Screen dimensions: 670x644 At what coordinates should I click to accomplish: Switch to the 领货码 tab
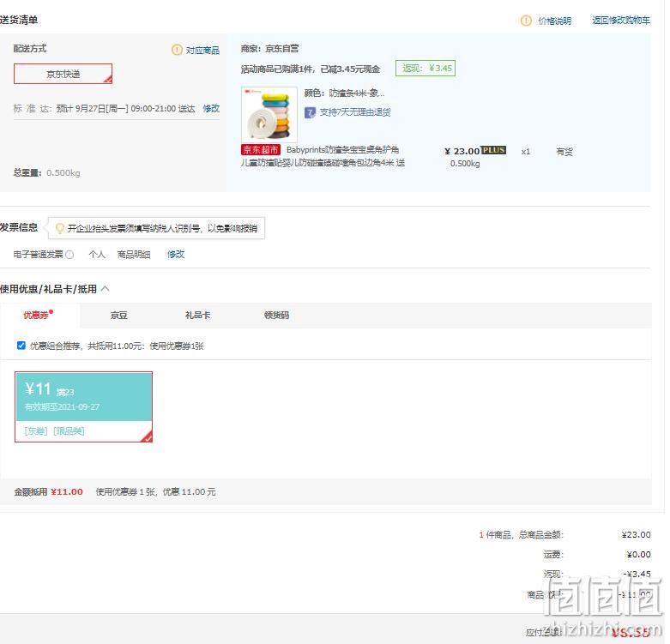(x=276, y=316)
